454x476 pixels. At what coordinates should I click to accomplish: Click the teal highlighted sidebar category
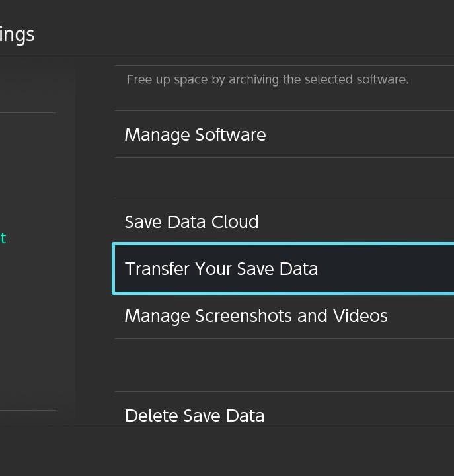[3, 238]
